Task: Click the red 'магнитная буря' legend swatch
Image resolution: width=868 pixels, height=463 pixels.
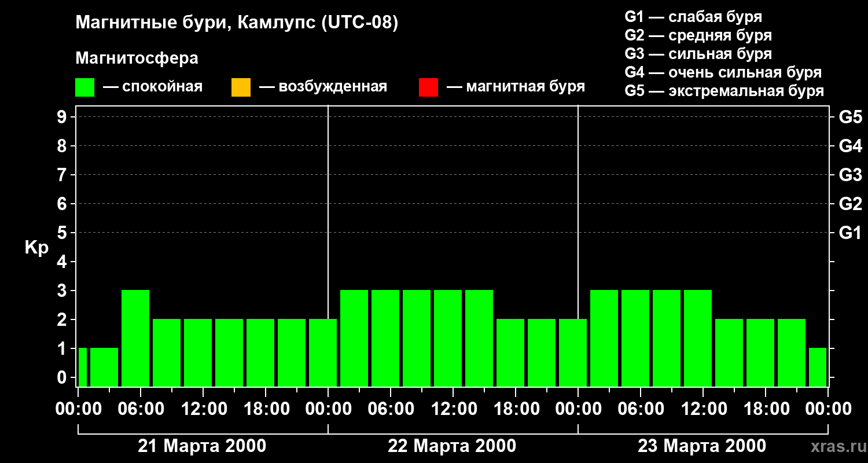Action: coord(428,87)
